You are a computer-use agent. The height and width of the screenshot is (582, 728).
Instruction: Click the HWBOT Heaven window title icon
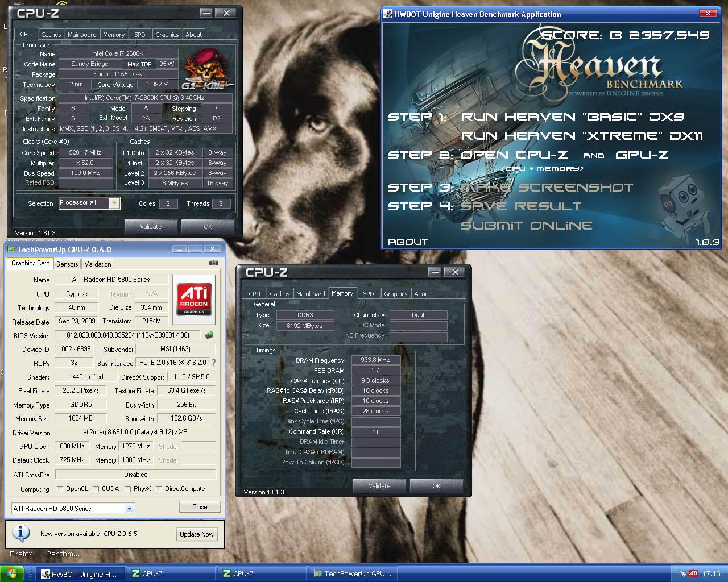point(388,14)
